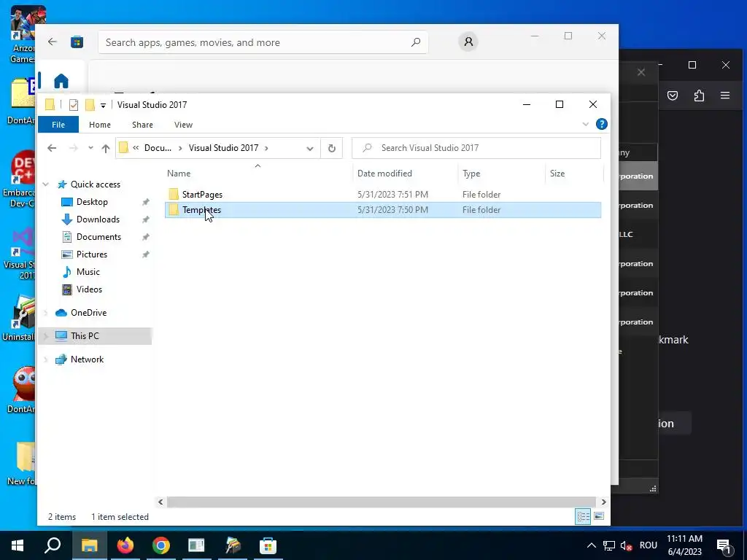Click the scrollbar left arrow

(x=160, y=502)
